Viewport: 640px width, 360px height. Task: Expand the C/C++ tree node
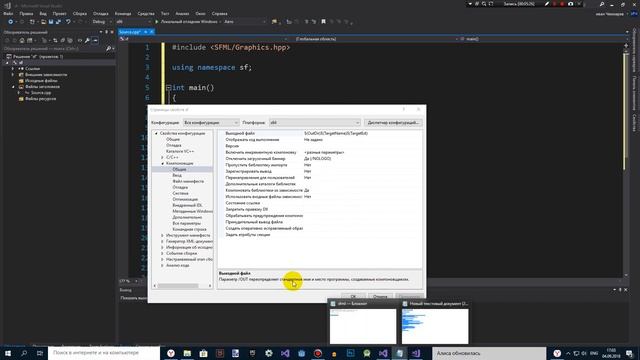[162, 157]
